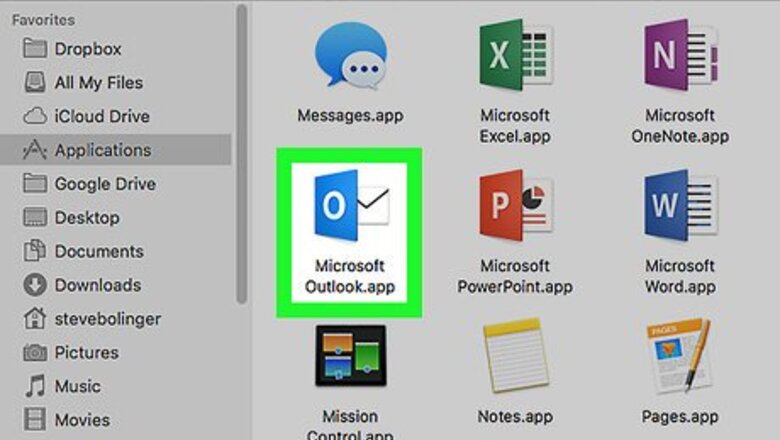Open the Pages app icon
The height and width of the screenshot is (440, 780).
[x=680, y=357]
